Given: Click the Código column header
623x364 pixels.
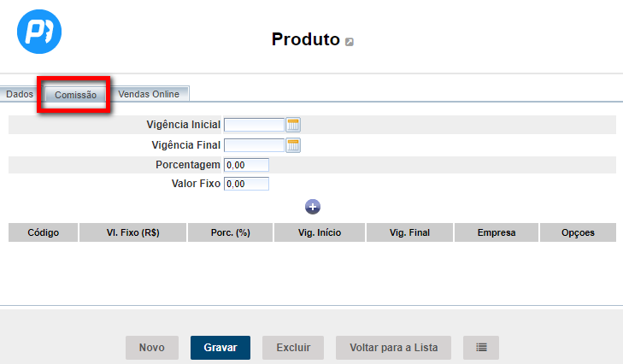Looking at the screenshot, I should (x=44, y=232).
